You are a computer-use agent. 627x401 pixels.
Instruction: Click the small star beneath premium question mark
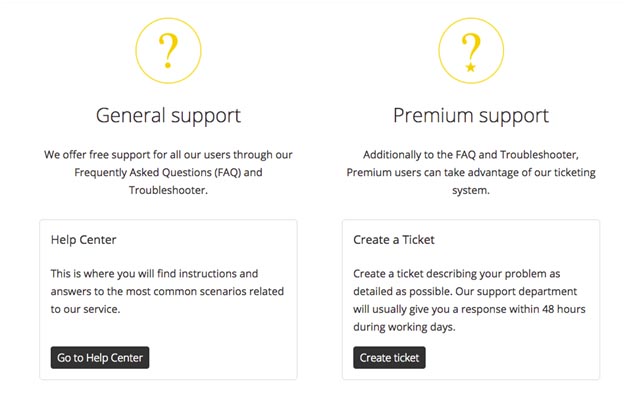pos(471,67)
